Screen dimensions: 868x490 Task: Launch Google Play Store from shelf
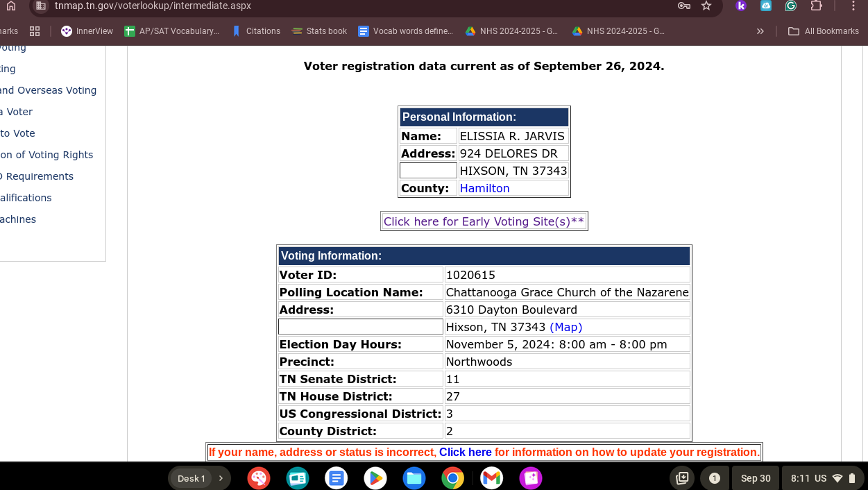click(375, 478)
